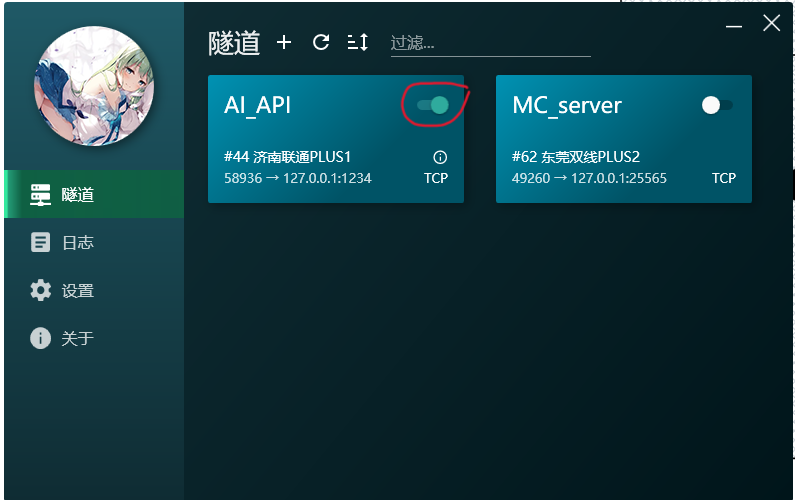Click address 49260 → 127.0.0.1:25565
Viewport: 795px width, 500px height.
[x=589, y=178]
